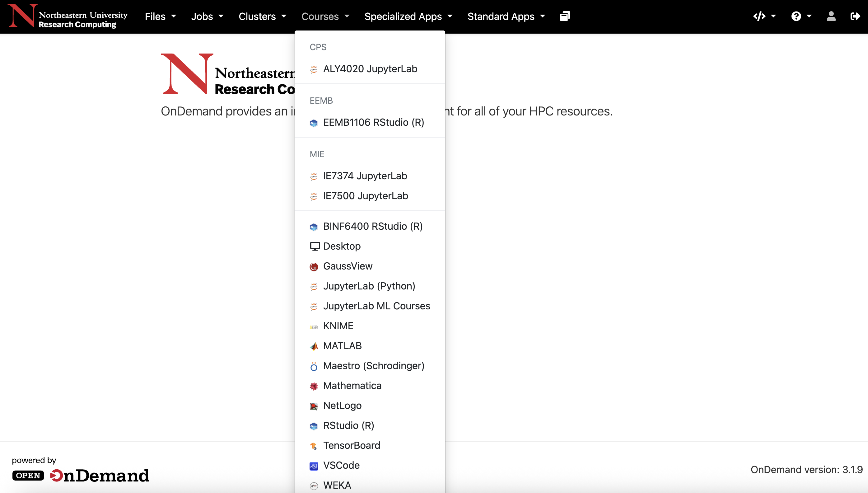868x493 pixels.
Task: Expand the Help question-mark dropdown
Action: click(x=801, y=16)
